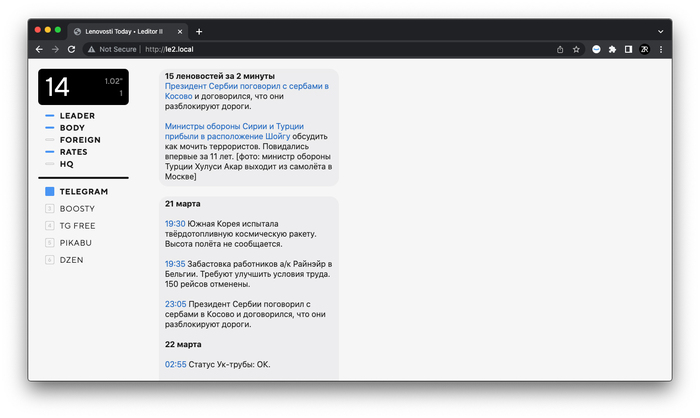
Task: Open the share page icon in address bar
Action: pos(560,49)
